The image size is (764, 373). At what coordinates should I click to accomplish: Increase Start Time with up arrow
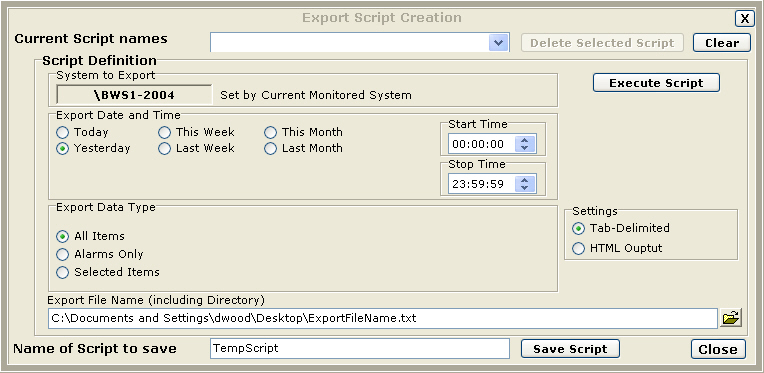(524, 140)
